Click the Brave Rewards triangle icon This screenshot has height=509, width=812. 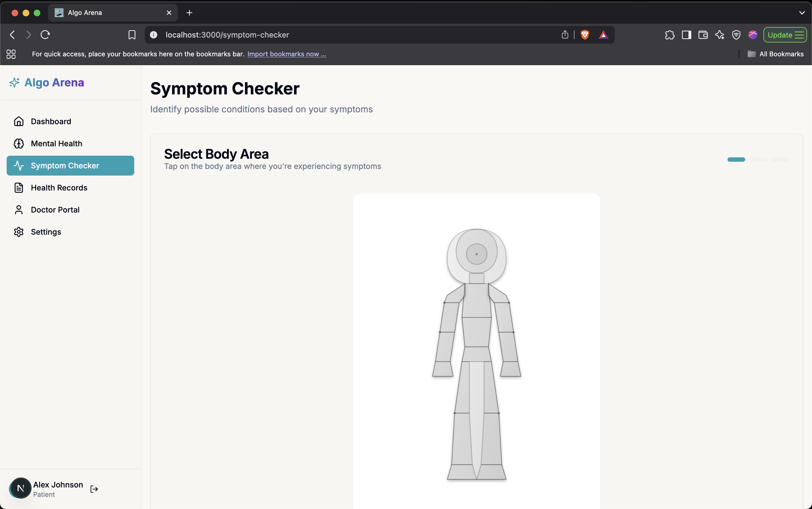click(603, 35)
